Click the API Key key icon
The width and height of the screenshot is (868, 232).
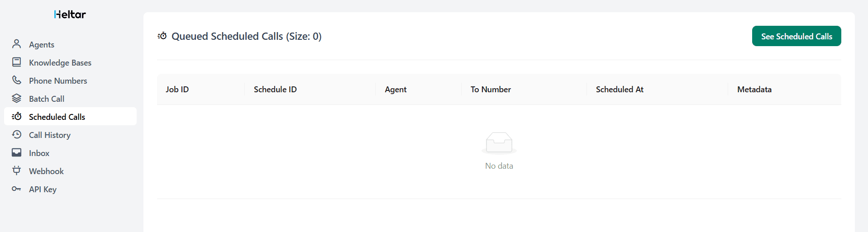click(17, 189)
